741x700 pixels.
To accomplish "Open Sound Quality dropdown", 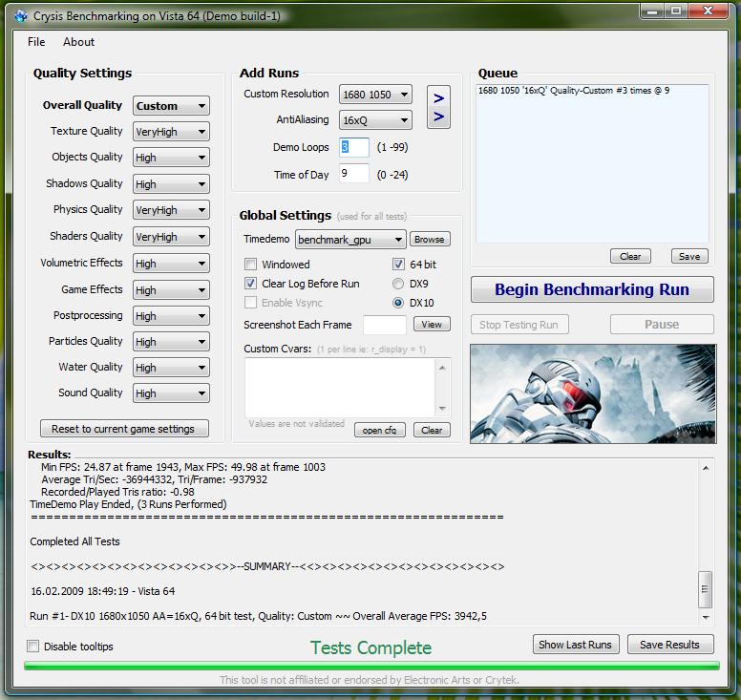I will [171, 393].
